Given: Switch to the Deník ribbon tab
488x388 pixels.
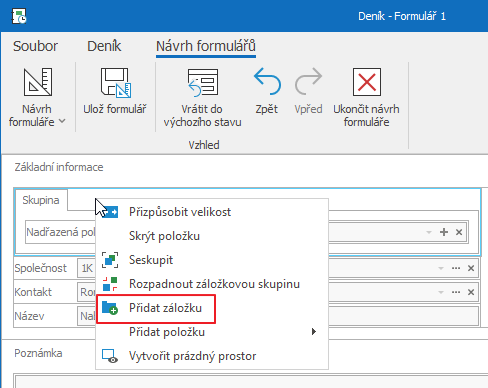Looking at the screenshot, I should point(104,46).
